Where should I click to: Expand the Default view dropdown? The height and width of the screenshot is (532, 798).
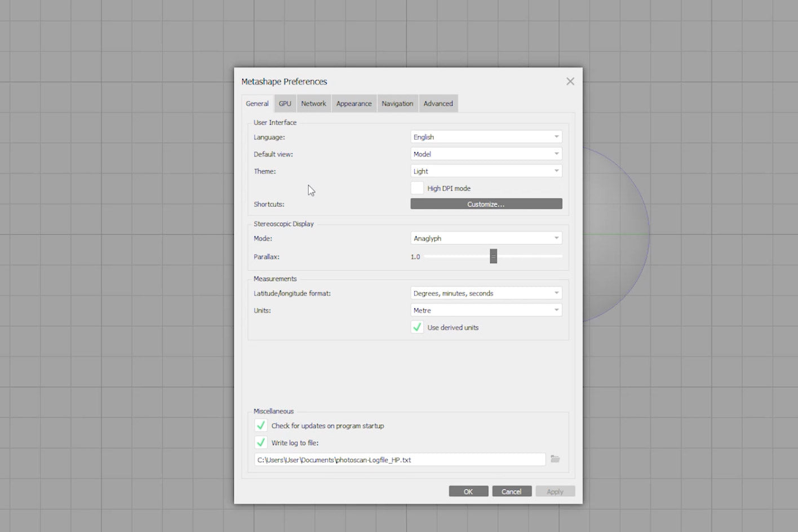pos(486,154)
